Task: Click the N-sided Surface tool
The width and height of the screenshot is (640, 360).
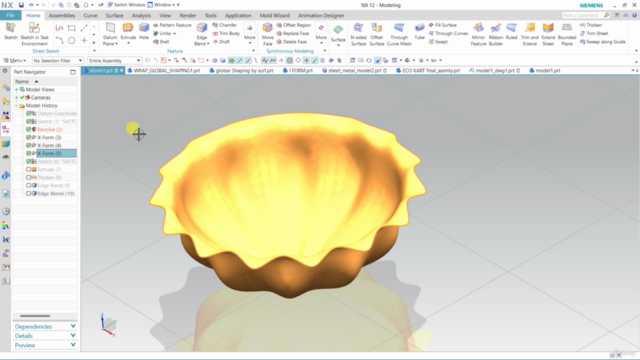Action: [358, 33]
